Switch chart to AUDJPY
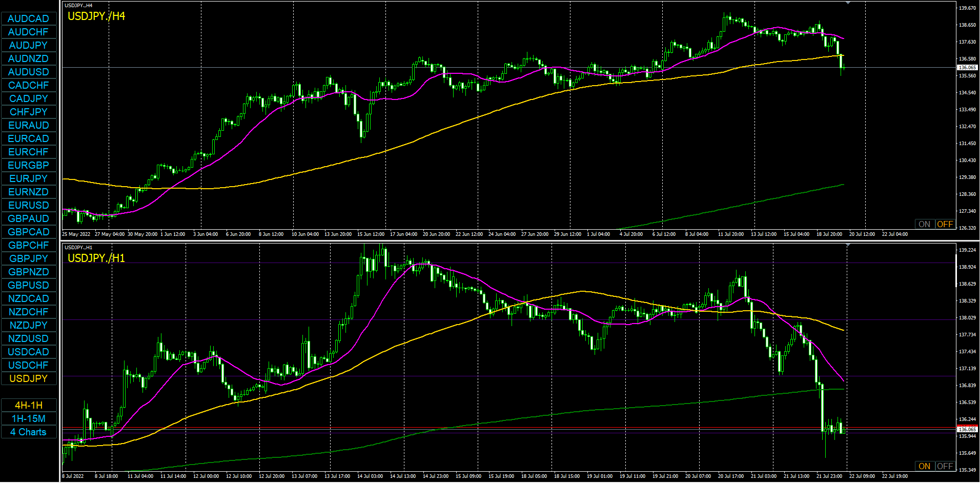Screen dimensions: 980x483 pos(29,45)
